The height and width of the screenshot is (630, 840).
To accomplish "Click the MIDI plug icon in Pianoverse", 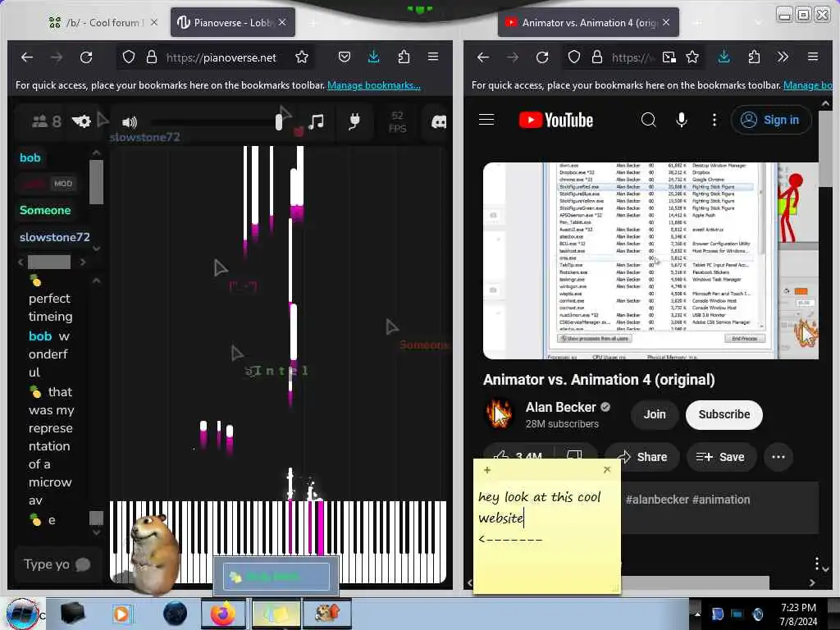I will (354, 121).
